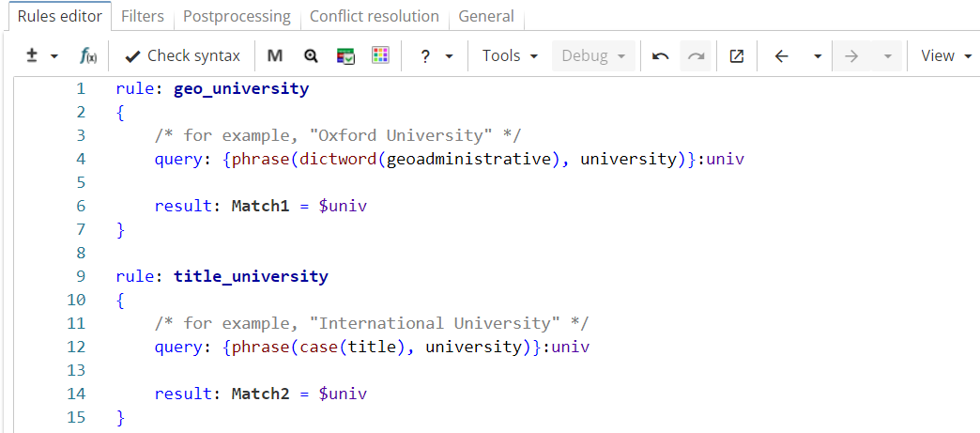Click the plus/minus fold icon
Image resolution: width=980 pixels, height=433 pixels.
[x=33, y=55]
